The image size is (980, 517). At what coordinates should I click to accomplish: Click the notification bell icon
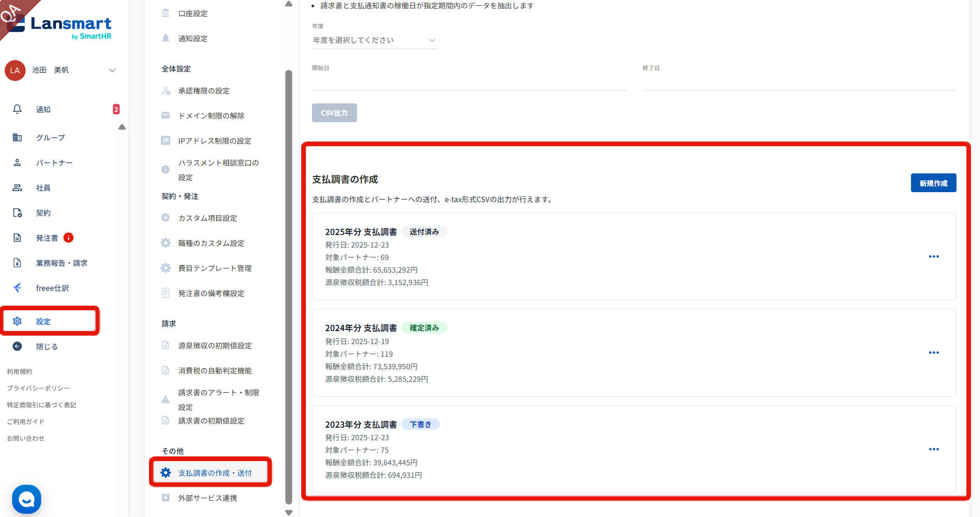(17, 109)
